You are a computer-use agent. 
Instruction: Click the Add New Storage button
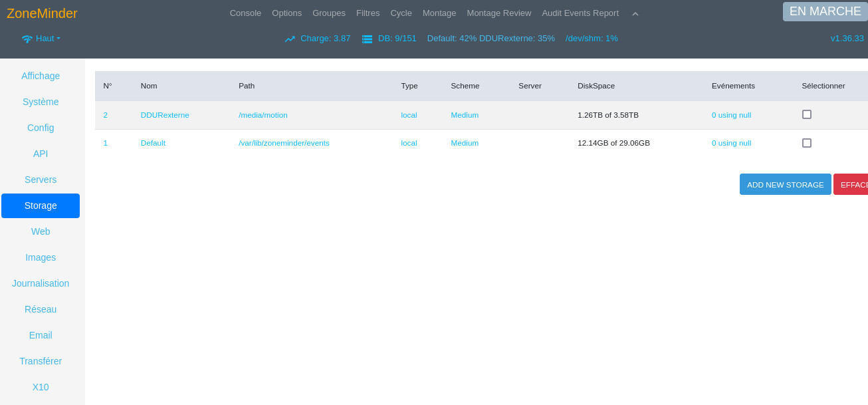click(x=786, y=184)
